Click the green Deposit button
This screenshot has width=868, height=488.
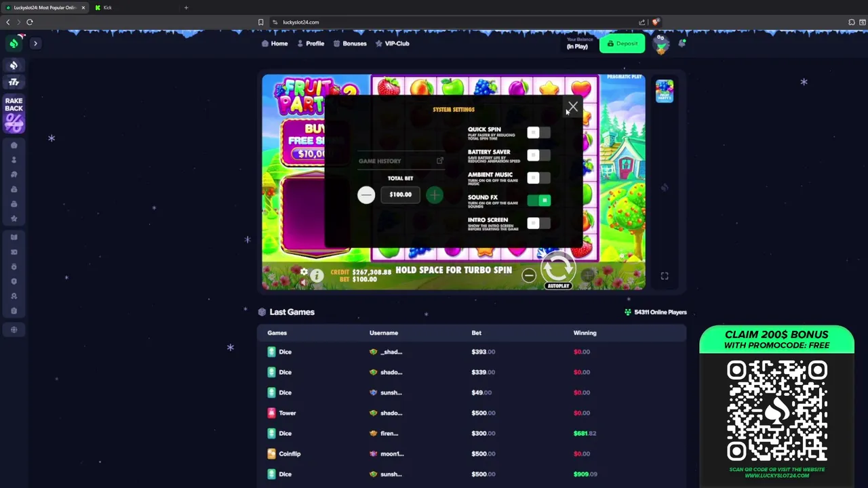622,43
